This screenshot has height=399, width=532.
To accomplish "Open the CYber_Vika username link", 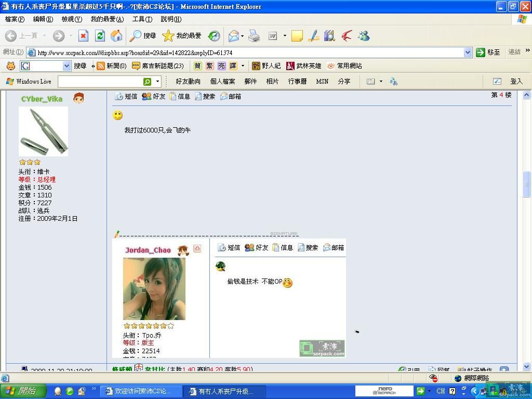I will 42,99.
